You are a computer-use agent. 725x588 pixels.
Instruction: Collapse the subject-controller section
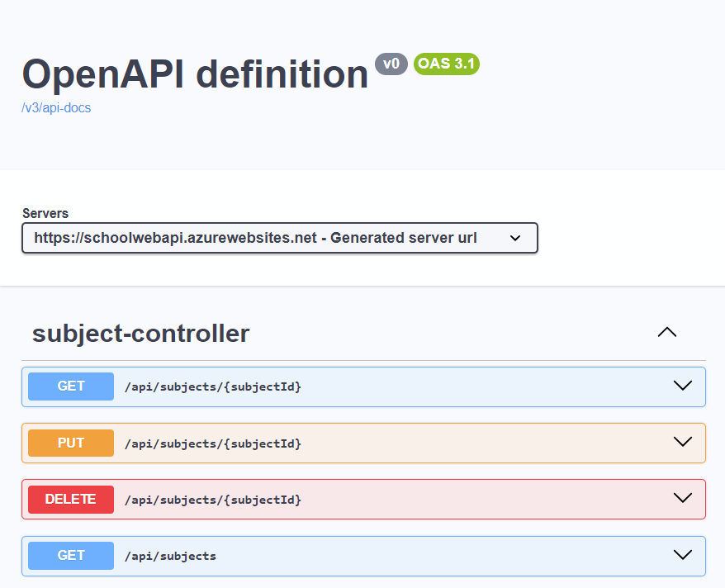coord(666,332)
